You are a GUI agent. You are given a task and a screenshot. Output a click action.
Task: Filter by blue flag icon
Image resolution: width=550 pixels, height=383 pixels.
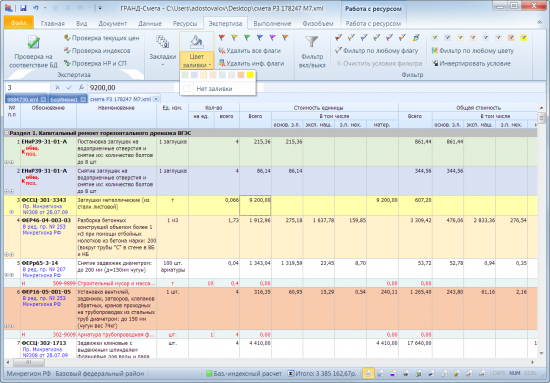(364, 38)
